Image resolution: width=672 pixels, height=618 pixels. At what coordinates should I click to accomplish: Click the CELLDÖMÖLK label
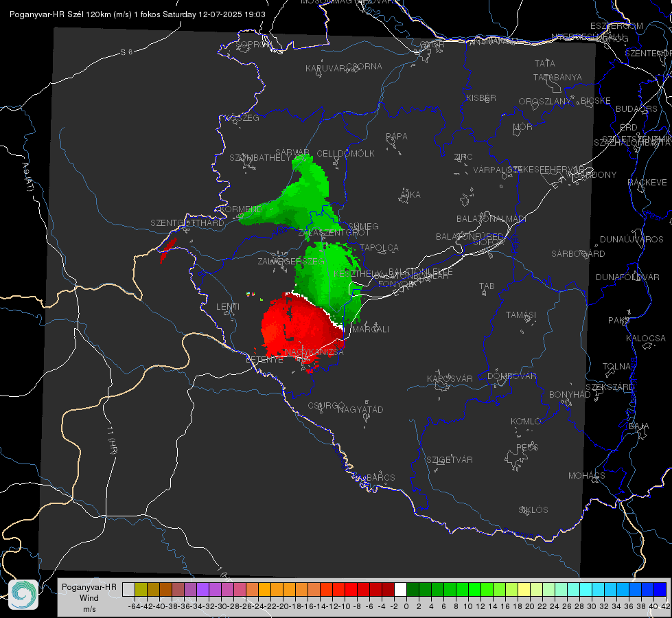coord(345,154)
